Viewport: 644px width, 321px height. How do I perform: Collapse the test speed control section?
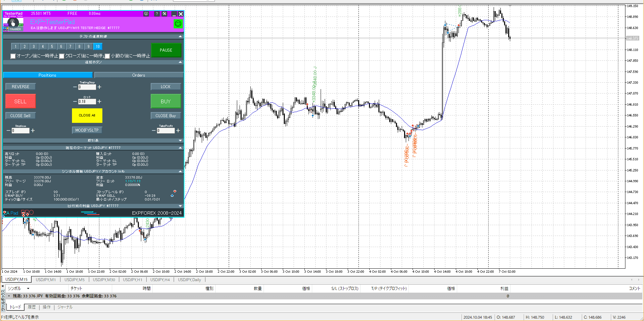click(180, 36)
